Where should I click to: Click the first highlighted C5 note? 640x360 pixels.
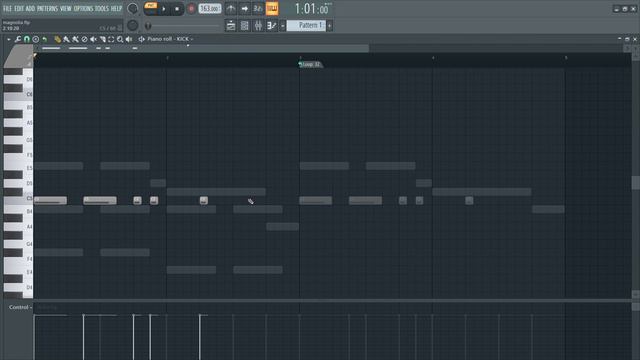click(51, 200)
